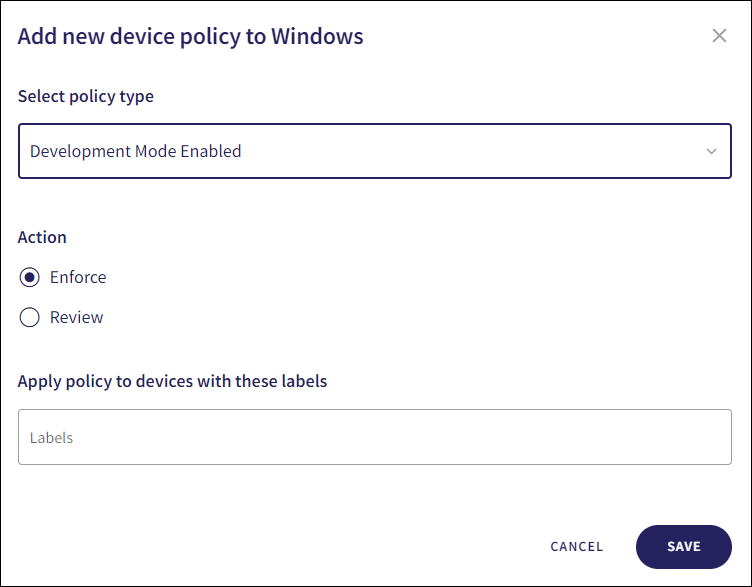Close the Add new device policy dialog
Image resolution: width=752 pixels, height=587 pixels.
(719, 36)
